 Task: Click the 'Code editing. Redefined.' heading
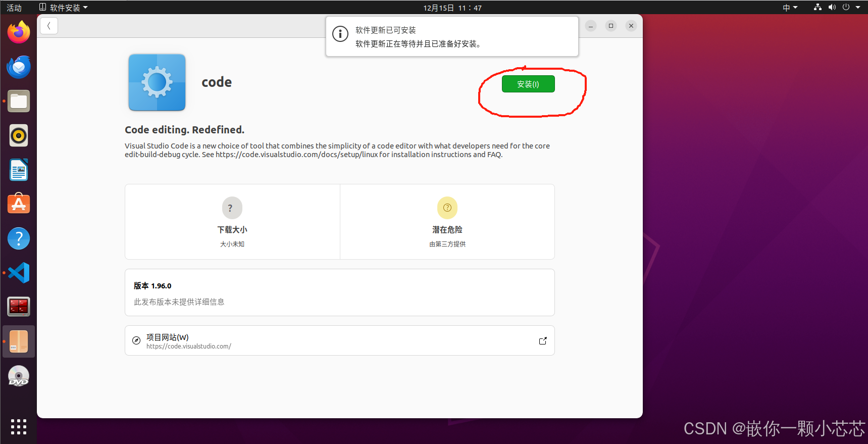click(x=184, y=130)
